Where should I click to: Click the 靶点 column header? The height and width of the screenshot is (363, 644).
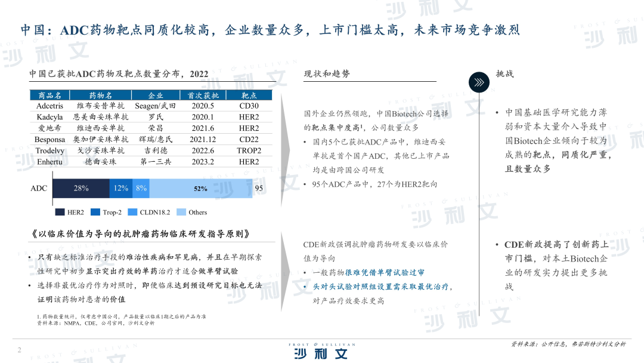(249, 96)
